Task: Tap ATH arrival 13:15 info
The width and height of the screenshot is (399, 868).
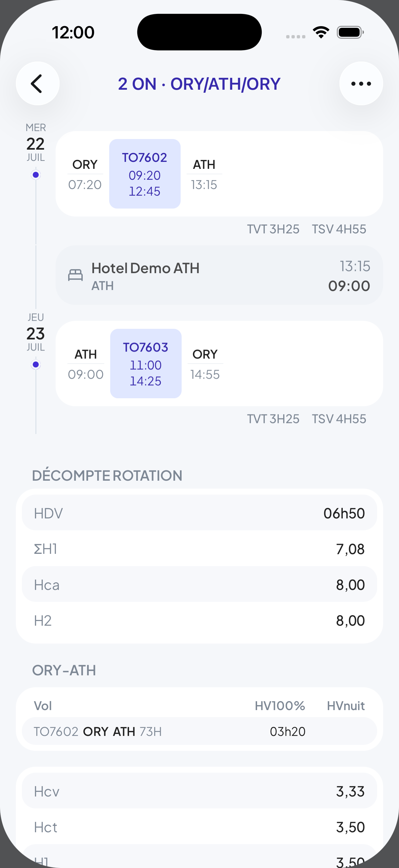Action: (x=204, y=174)
